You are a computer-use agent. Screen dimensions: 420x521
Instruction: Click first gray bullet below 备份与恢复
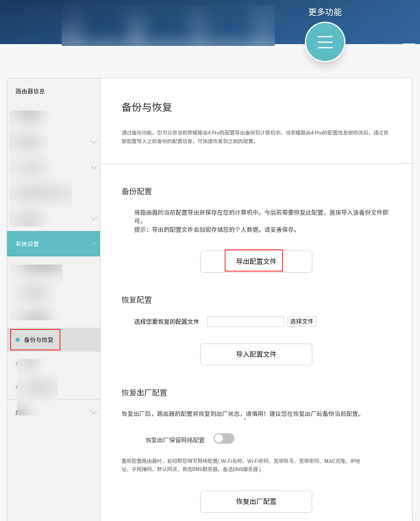click(17, 363)
